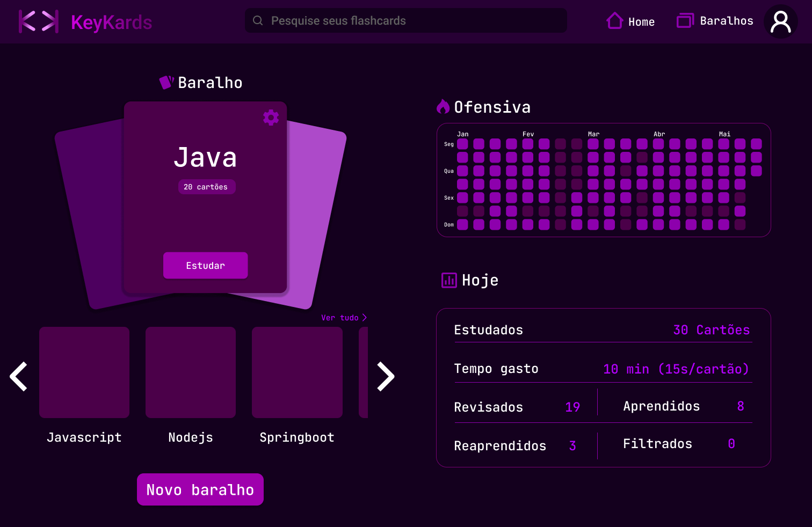
Task: Click the Seg weekday label
Action: tap(449, 144)
